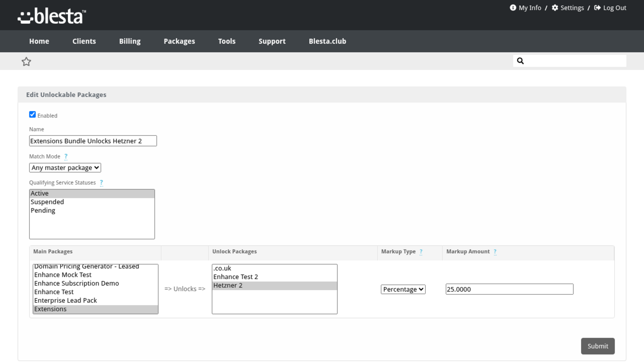
Task: Open Markup Type help icon
Action: tap(421, 251)
